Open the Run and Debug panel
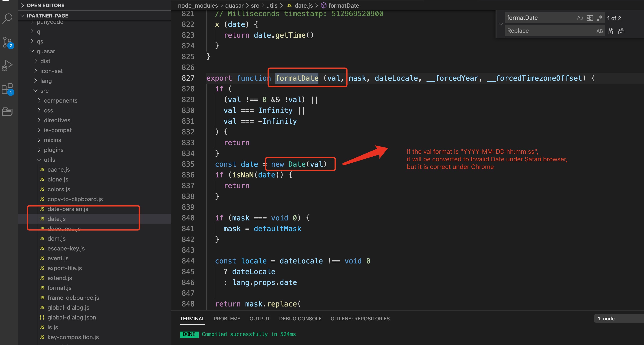This screenshot has height=345, width=644. click(x=7, y=65)
